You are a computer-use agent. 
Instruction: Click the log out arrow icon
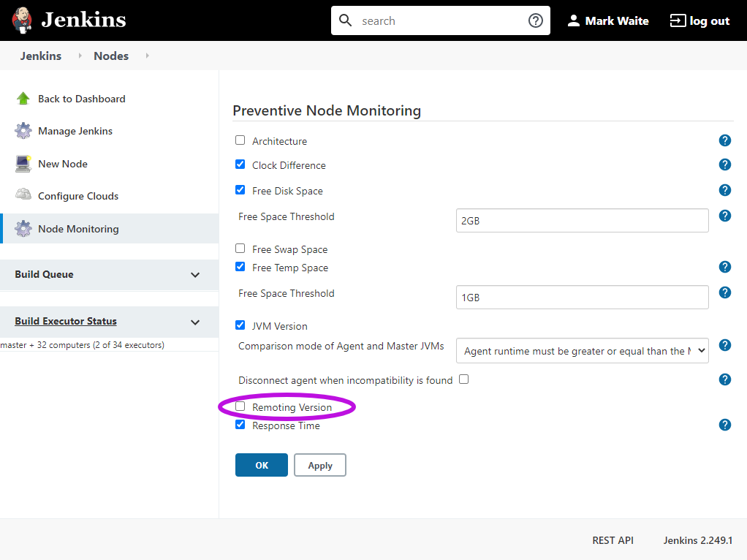pos(678,20)
